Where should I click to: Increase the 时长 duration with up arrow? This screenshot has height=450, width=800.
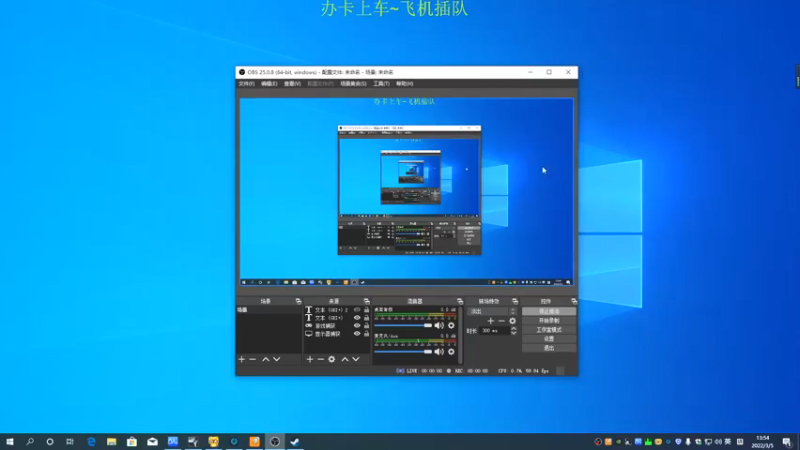pos(513,329)
